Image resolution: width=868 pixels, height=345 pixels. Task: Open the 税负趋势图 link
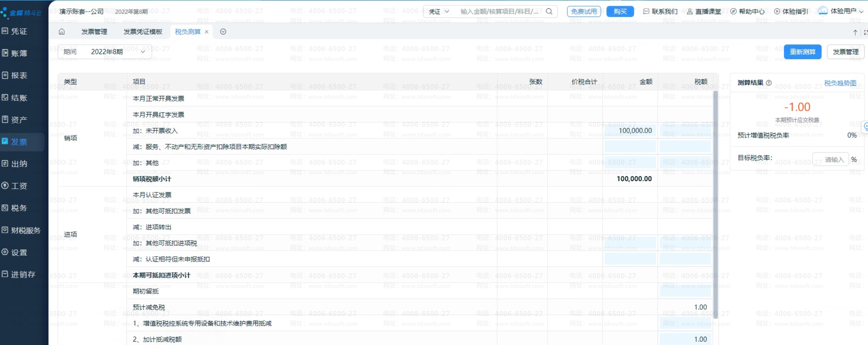point(840,83)
